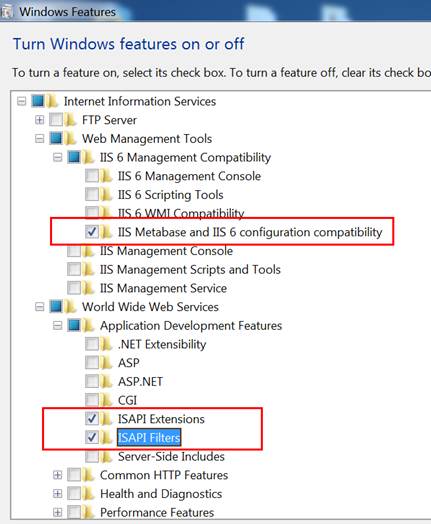Viewport: 431px width, 524px height.
Task: Click the ASP.NET folder icon
Action: (x=107, y=381)
